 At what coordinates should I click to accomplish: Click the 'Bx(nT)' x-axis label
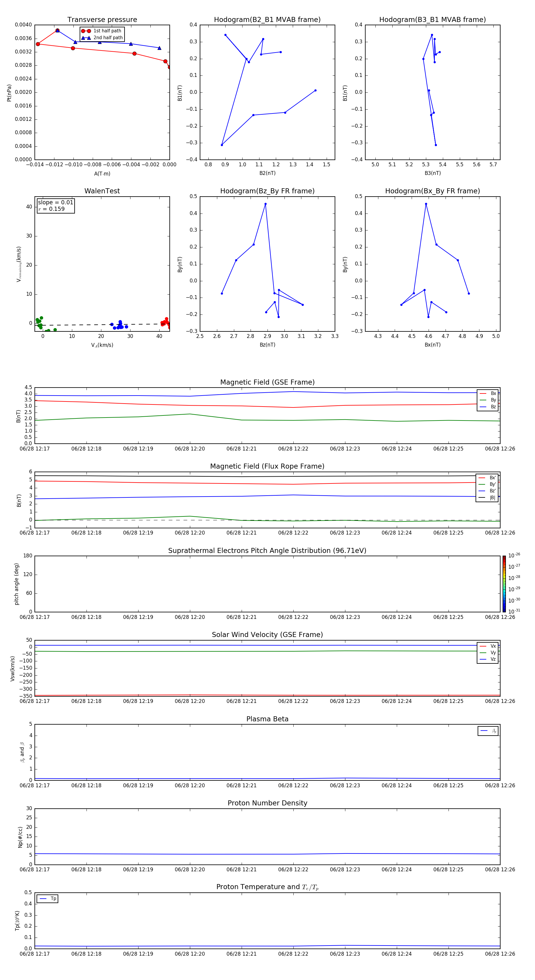point(432,345)
